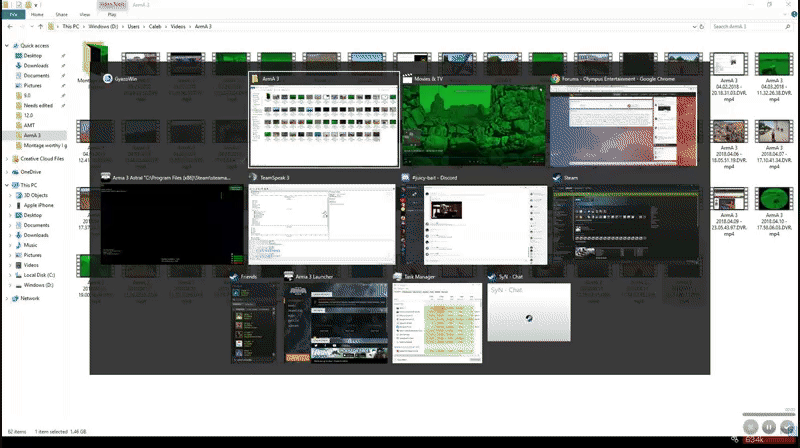Select the Needs edited folder in sidebar
The width and height of the screenshot is (800, 448).
[38, 106]
